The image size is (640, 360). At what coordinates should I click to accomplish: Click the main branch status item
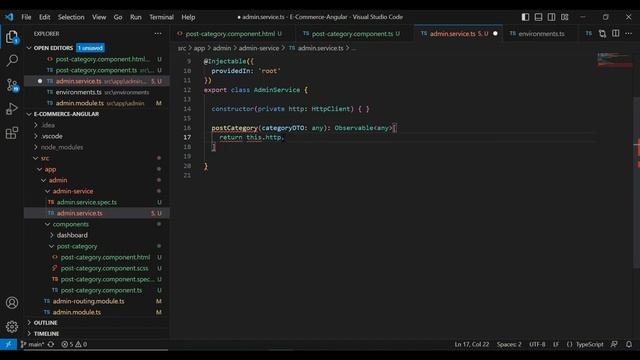(x=32, y=344)
